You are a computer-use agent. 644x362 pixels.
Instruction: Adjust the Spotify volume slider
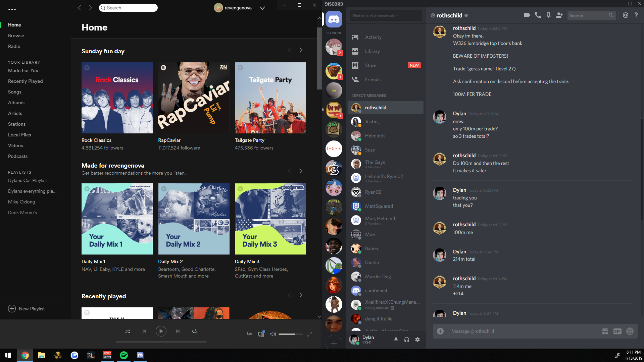[x=290, y=334]
